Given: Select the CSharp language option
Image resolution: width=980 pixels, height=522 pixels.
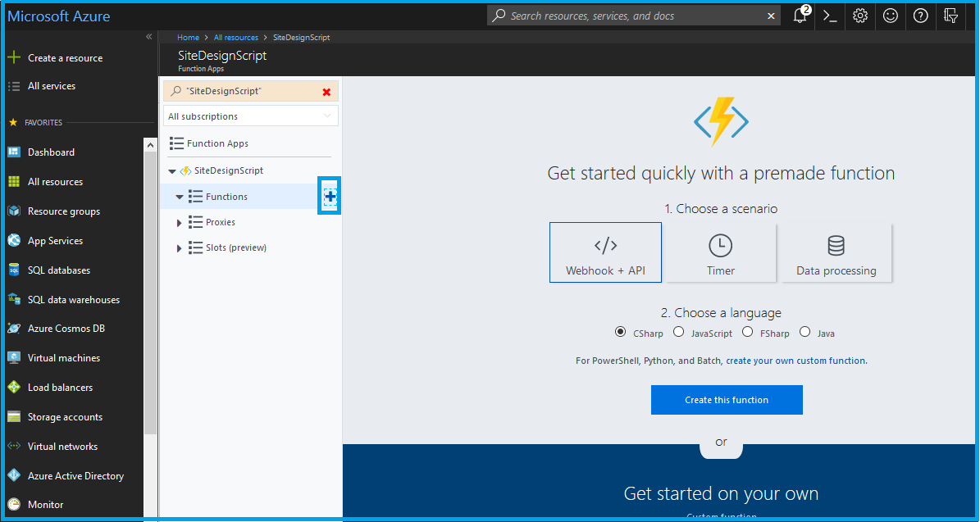Looking at the screenshot, I should (620, 332).
